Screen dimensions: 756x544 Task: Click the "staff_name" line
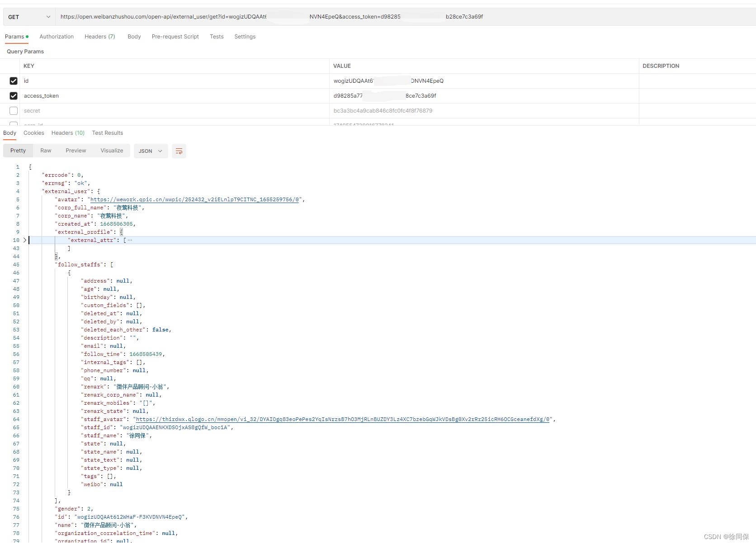[x=117, y=435]
